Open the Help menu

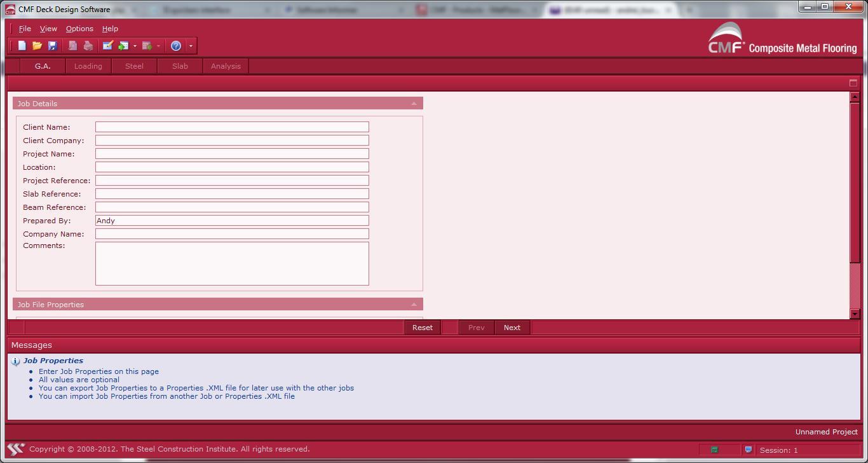pos(110,29)
